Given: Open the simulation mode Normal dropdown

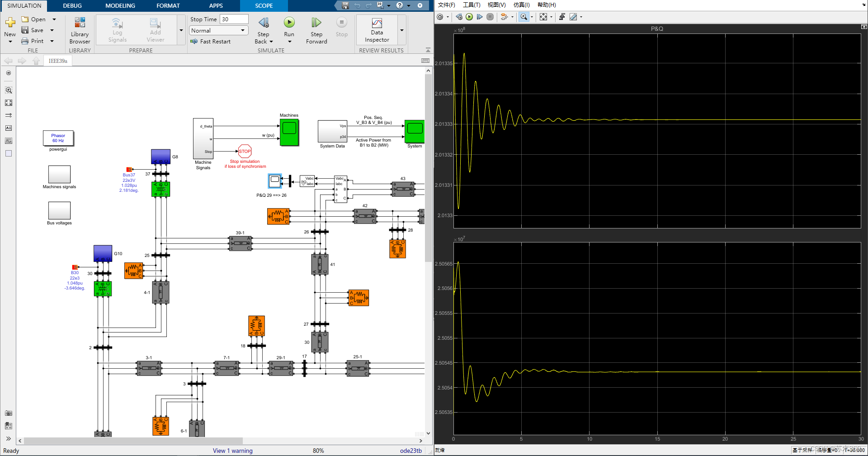Looking at the screenshot, I should pos(219,30).
